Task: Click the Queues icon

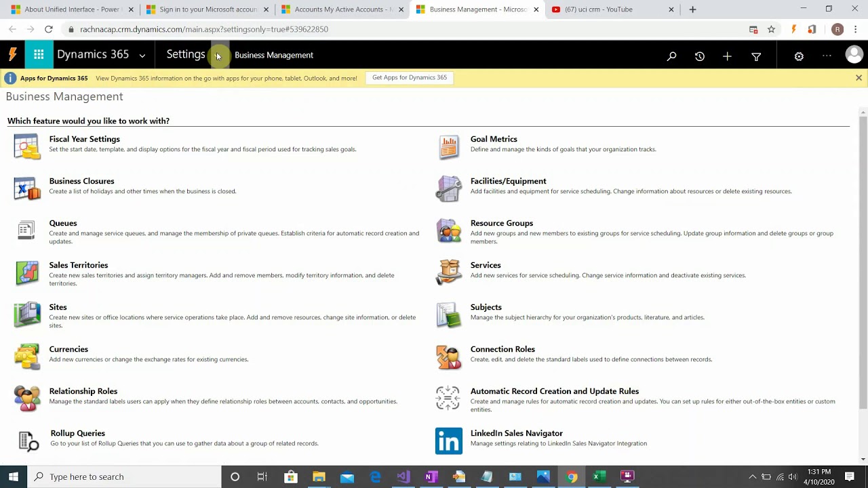Action: (x=26, y=230)
